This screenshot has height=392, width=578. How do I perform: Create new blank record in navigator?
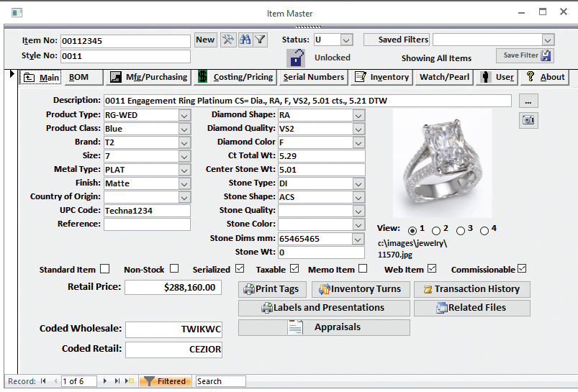coord(130,381)
